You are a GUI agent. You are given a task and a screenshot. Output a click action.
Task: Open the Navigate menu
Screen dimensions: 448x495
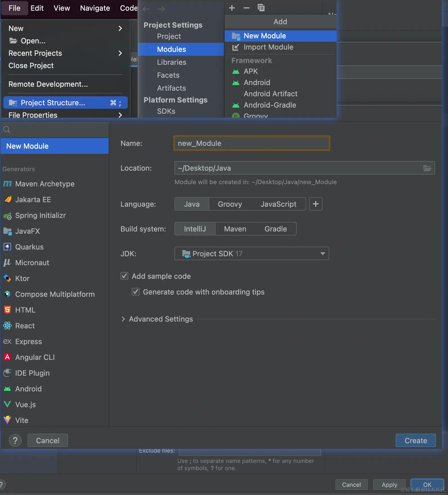[95, 8]
